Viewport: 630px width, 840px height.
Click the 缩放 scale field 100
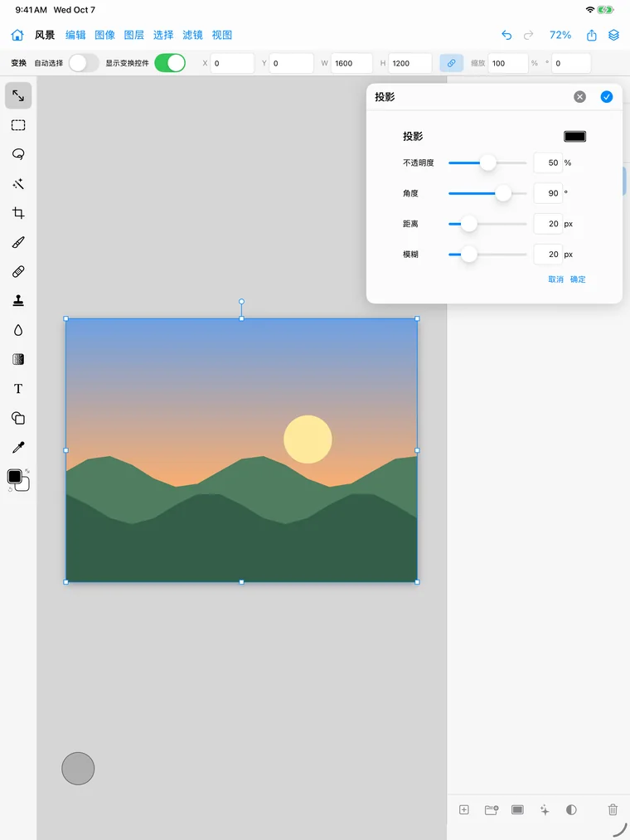(x=508, y=63)
